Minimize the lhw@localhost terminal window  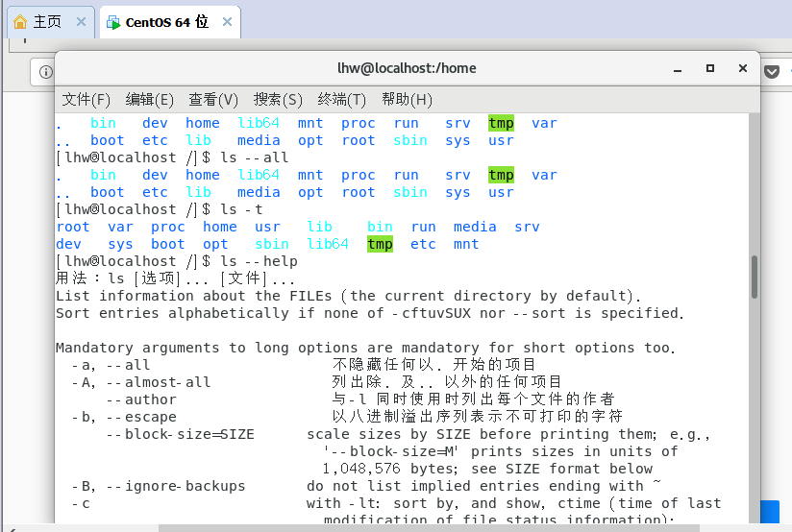tap(678, 69)
